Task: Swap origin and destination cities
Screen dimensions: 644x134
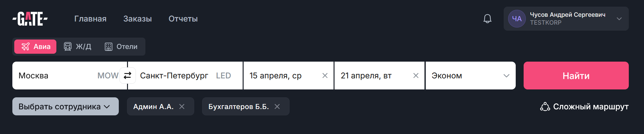Action: [127, 76]
